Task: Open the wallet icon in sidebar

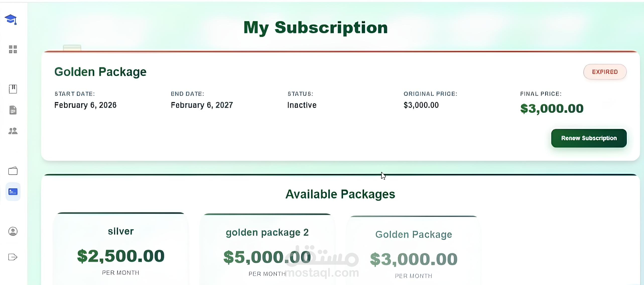Action: coord(13,171)
